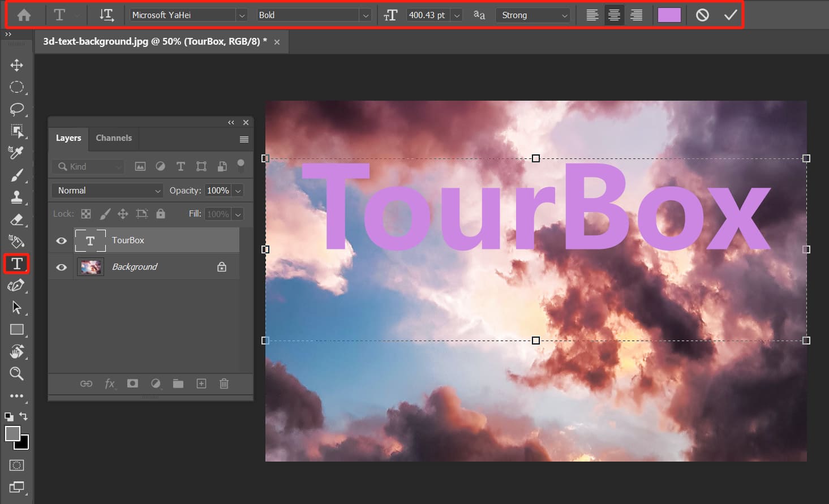Image resolution: width=829 pixels, height=504 pixels.
Task: Commit current text edits with checkmark
Action: (731, 15)
